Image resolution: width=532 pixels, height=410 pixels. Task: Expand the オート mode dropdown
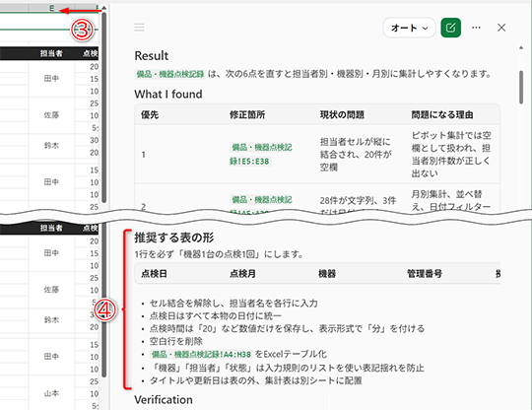(409, 28)
